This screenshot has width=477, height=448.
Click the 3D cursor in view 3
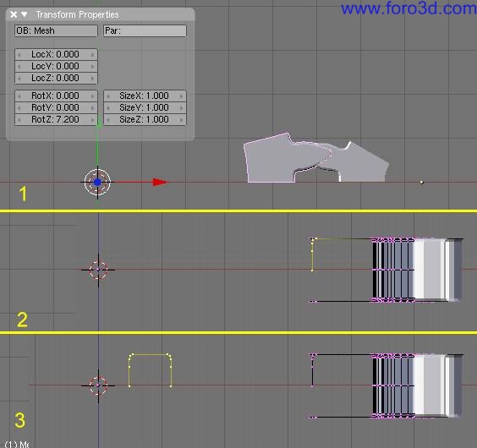98,385
